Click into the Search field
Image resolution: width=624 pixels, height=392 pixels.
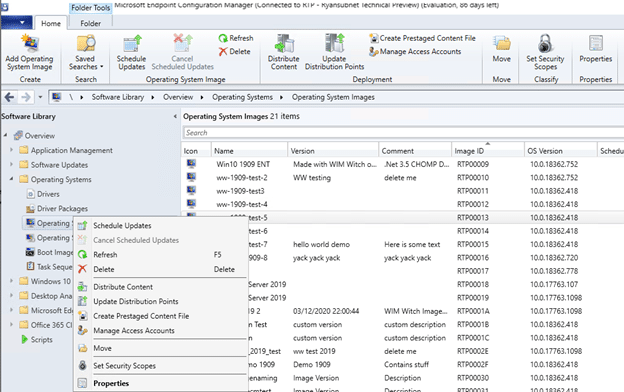403,133
